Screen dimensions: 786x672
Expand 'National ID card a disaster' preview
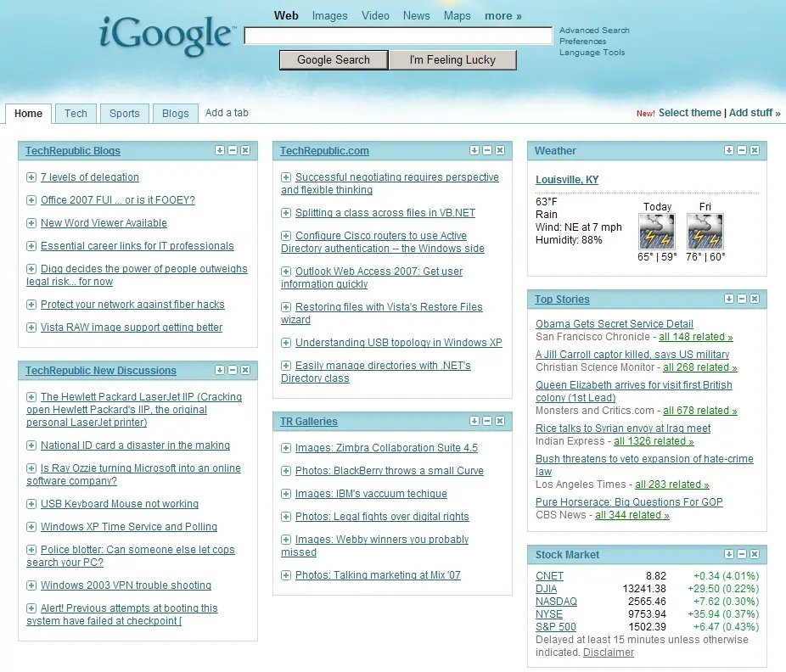(x=31, y=445)
